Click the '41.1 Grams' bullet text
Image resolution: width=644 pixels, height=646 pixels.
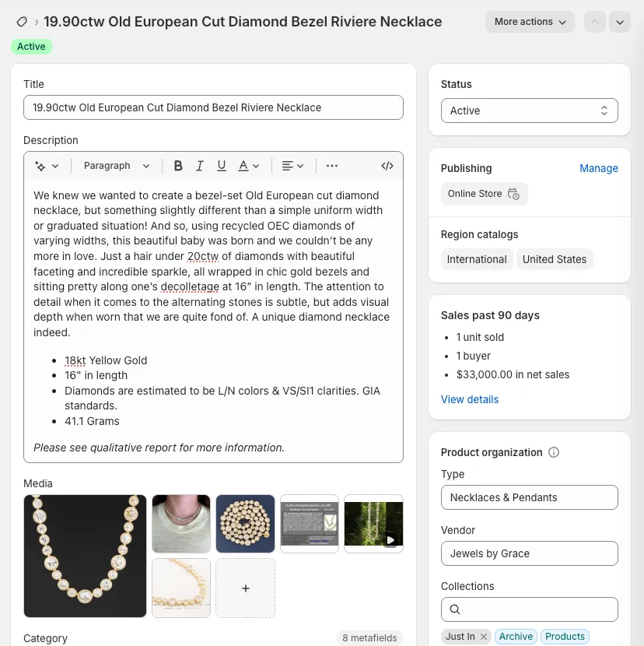(92, 421)
